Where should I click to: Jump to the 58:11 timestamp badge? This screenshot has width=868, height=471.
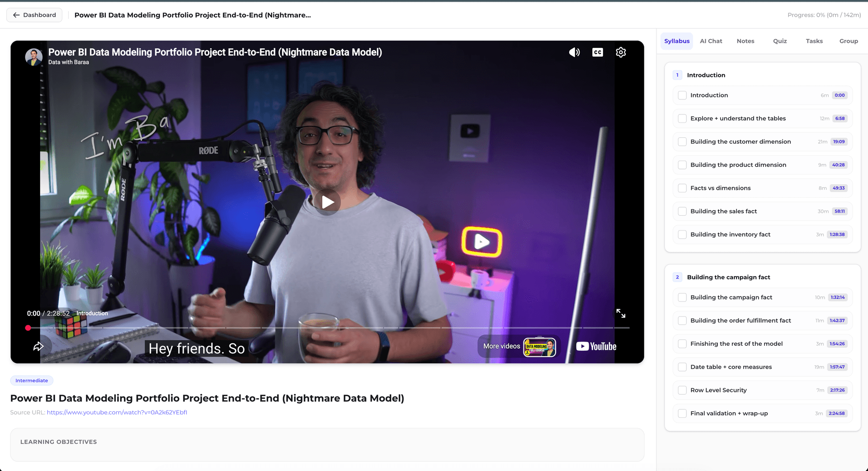pos(840,211)
